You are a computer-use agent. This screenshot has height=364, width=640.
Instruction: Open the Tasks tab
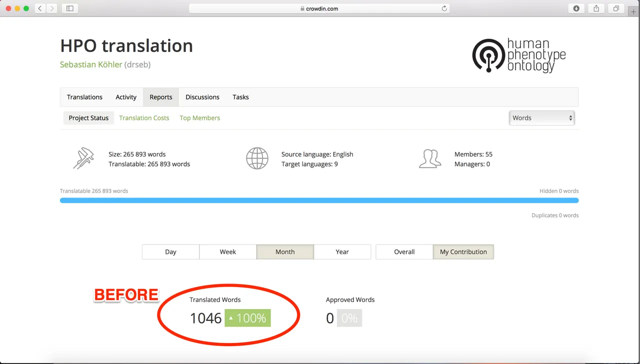240,97
